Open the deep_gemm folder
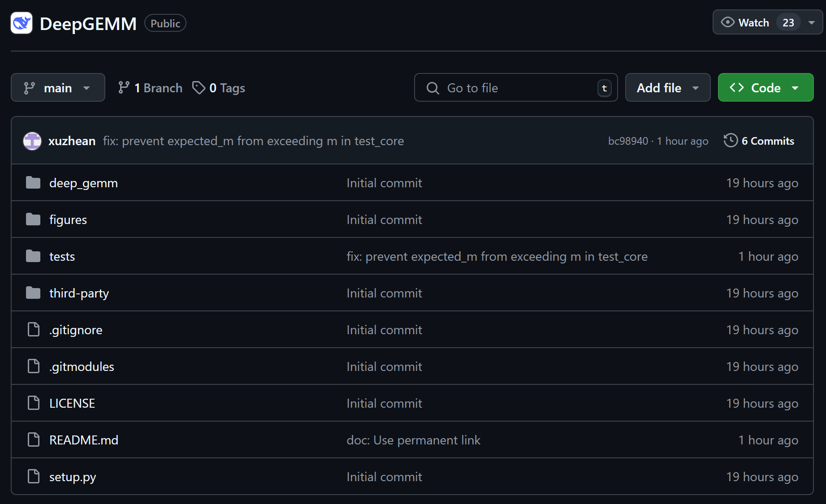This screenshot has width=826, height=504. (83, 183)
